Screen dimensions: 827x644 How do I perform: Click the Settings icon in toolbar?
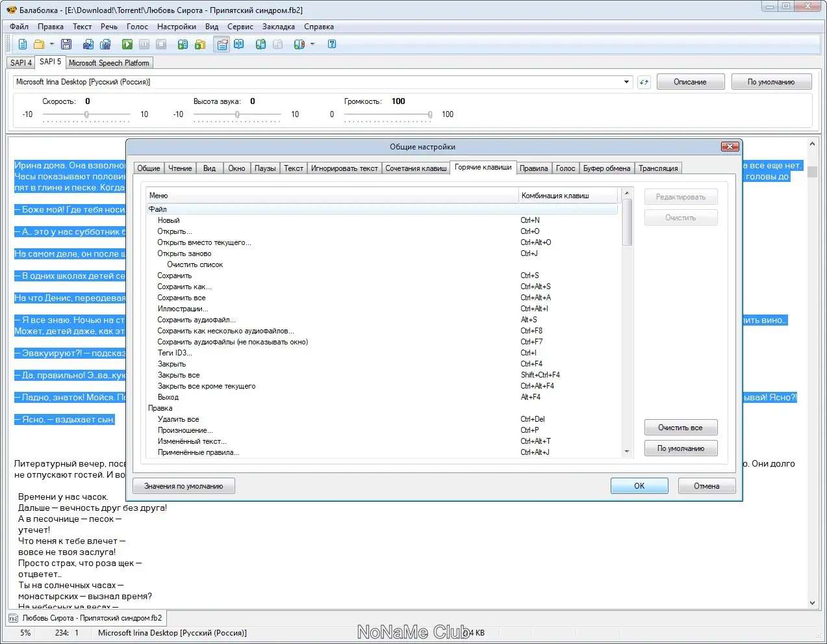coord(222,44)
